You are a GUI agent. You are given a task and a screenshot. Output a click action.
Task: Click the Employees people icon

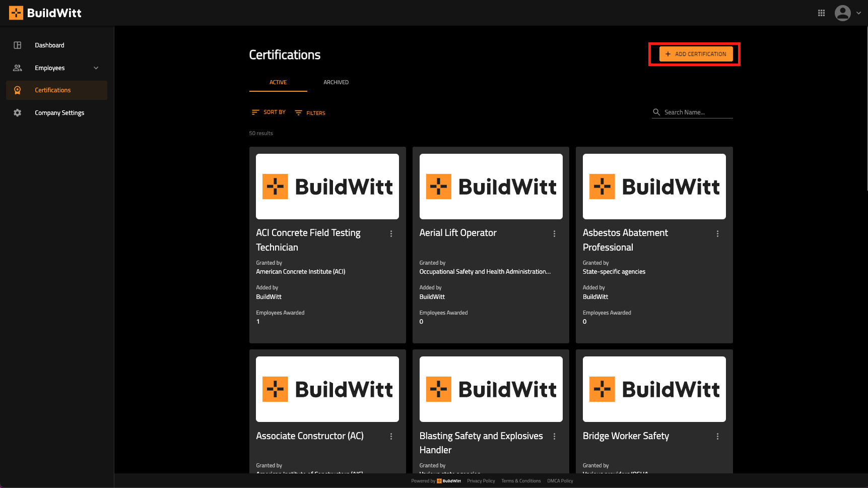pyautogui.click(x=18, y=68)
